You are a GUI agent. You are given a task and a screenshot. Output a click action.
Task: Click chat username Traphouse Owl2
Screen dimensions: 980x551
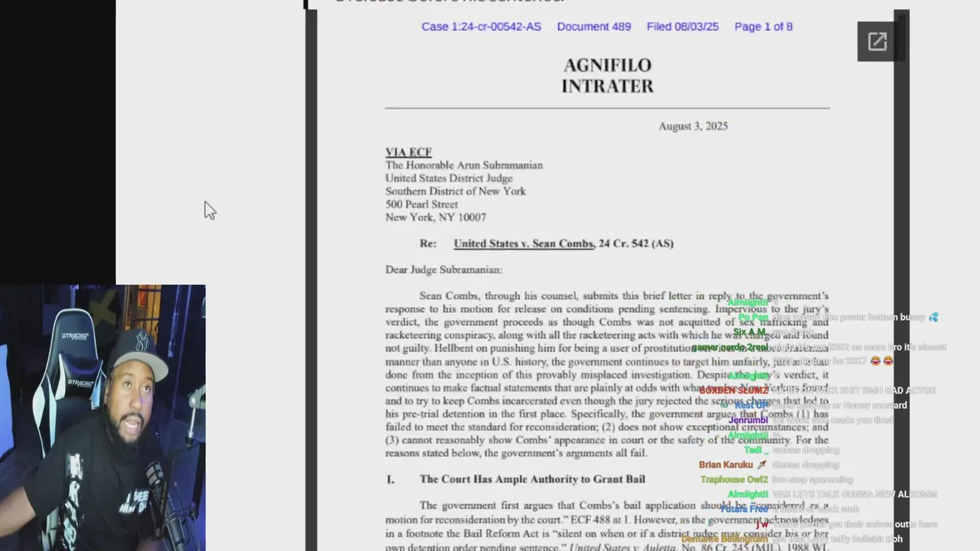(733, 480)
